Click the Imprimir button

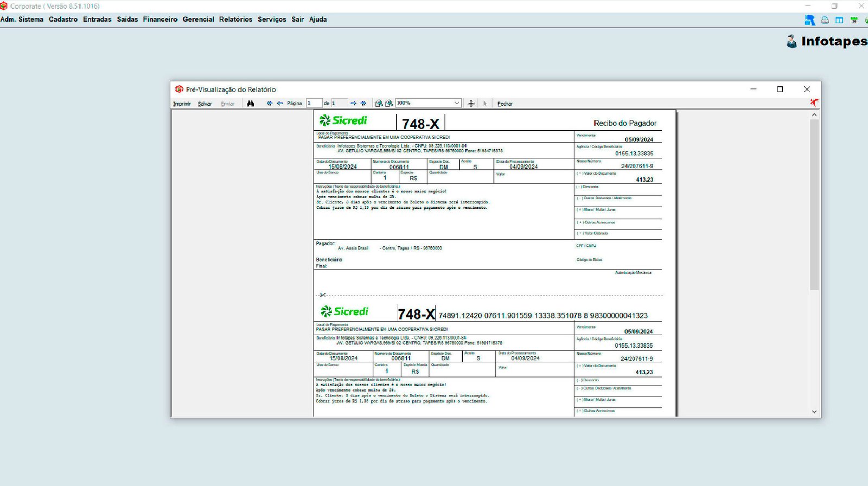[x=182, y=104]
